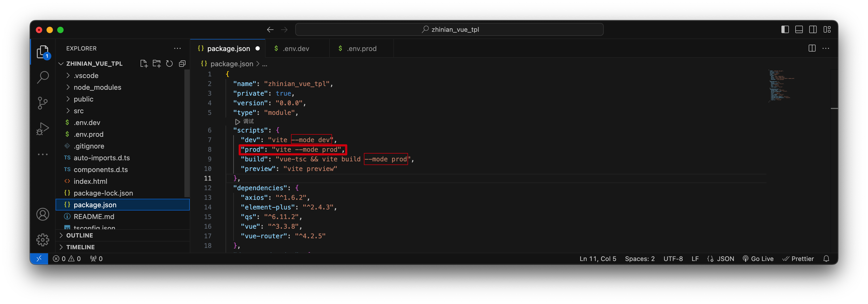
Task: Expand the node_modules folder
Action: (68, 87)
